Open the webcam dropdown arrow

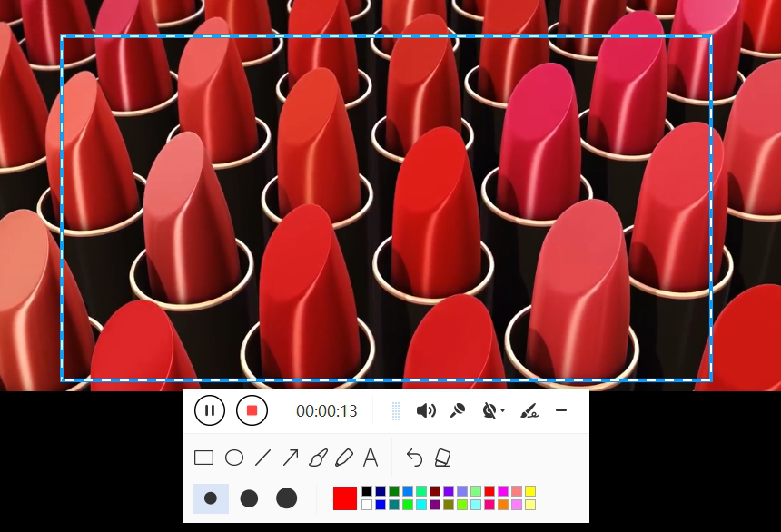coord(502,410)
